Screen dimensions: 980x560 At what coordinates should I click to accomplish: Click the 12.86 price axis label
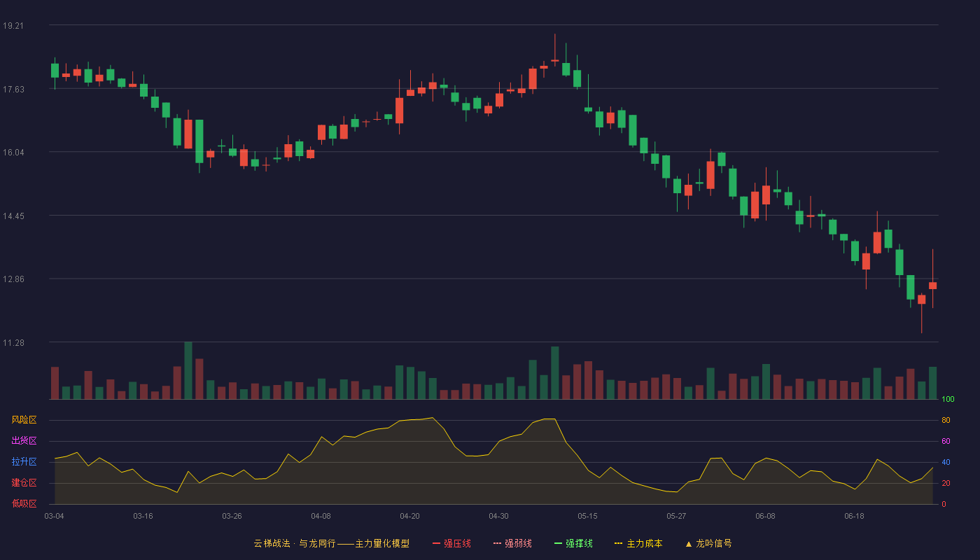[x=13, y=279]
